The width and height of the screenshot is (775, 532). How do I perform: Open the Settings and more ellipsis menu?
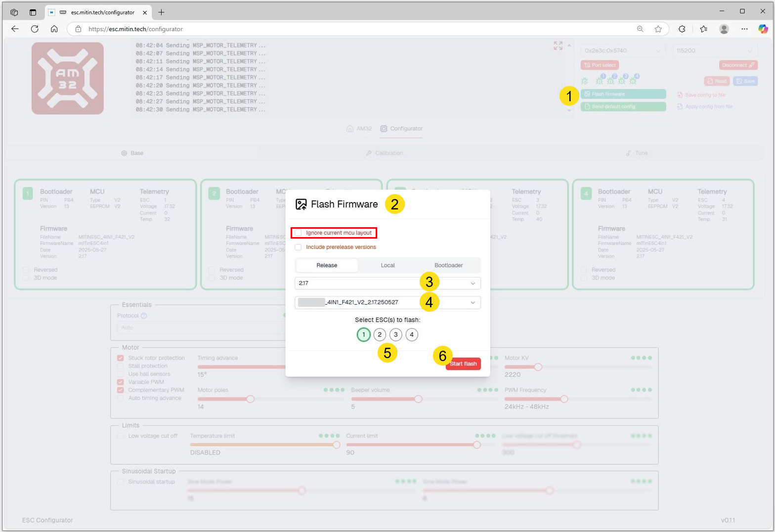(x=745, y=29)
